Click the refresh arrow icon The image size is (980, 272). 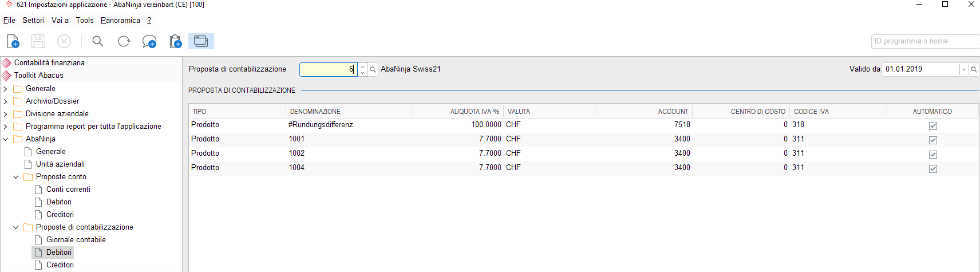pyautogui.click(x=124, y=41)
